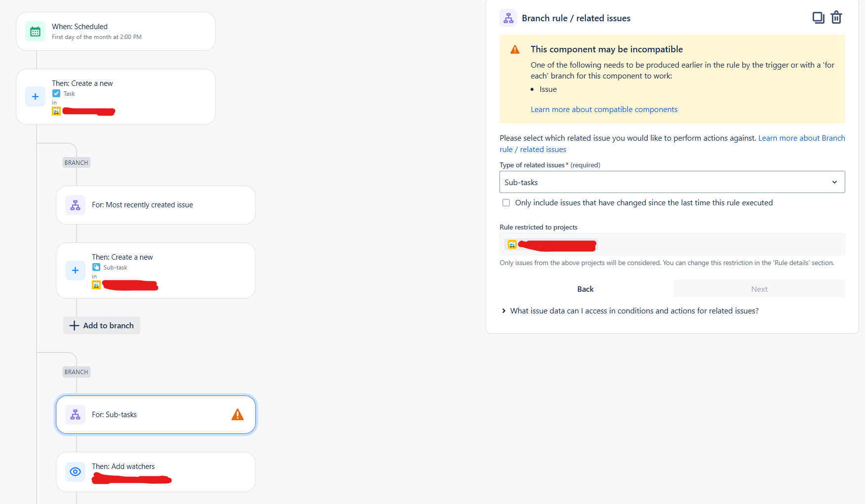The height and width of the screenshot is (504, 865).
Task: Open Learn more about compatible components link
Action: (604, 110)
